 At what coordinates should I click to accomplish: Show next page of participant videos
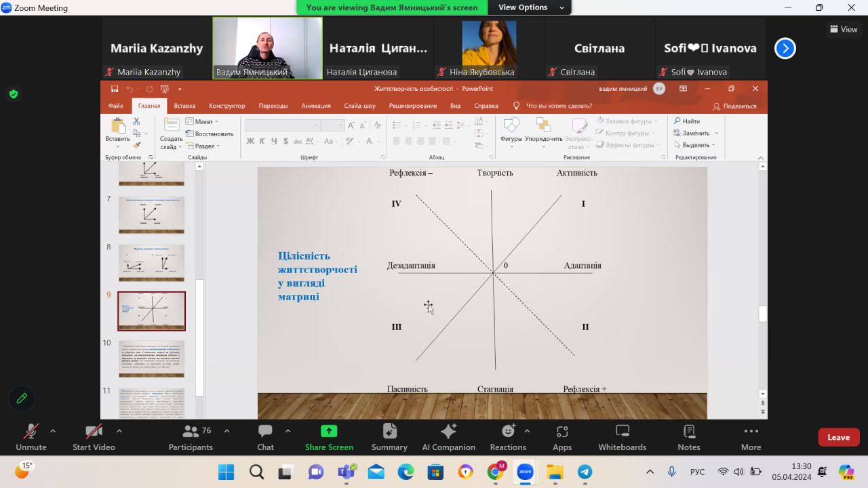coord(785,48)
